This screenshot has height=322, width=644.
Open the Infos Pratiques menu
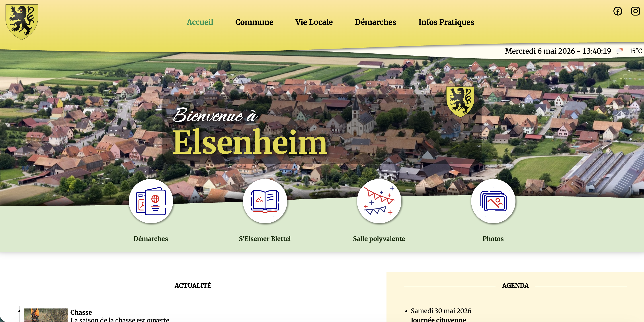[x=446, y=22]
